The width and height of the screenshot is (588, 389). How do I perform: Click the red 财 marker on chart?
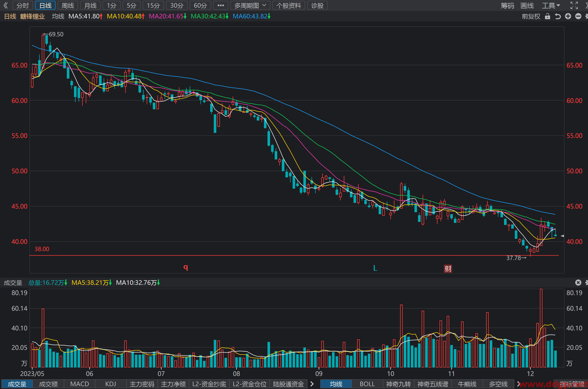click(448, 269)
